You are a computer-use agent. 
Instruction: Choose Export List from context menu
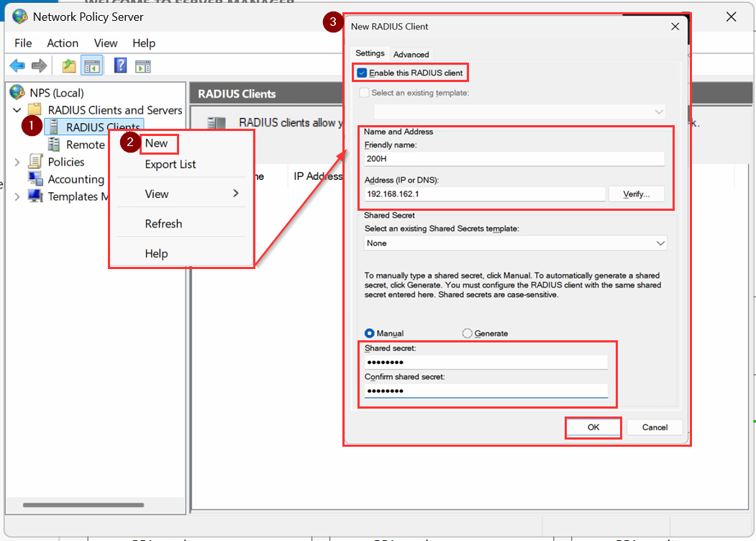(x=170, y=165)
